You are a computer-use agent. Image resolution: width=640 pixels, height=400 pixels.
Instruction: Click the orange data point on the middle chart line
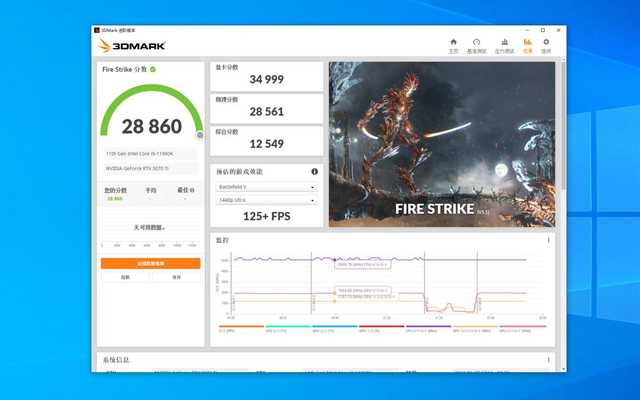click(335, 293)
